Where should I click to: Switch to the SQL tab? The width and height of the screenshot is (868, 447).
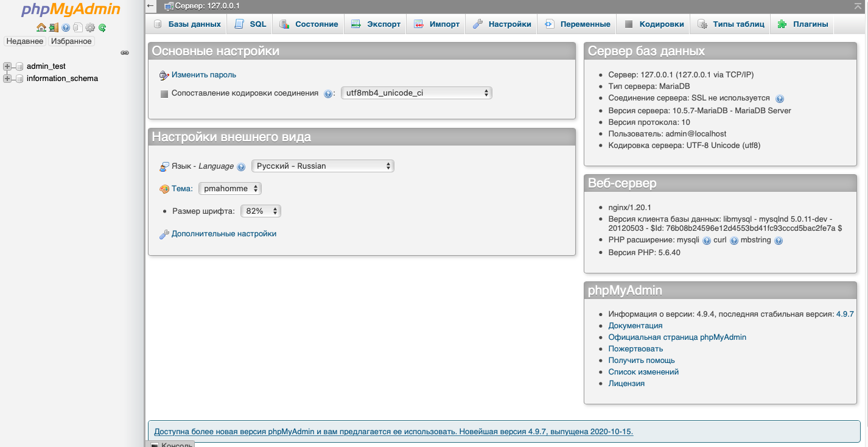[x=250, y=24]
